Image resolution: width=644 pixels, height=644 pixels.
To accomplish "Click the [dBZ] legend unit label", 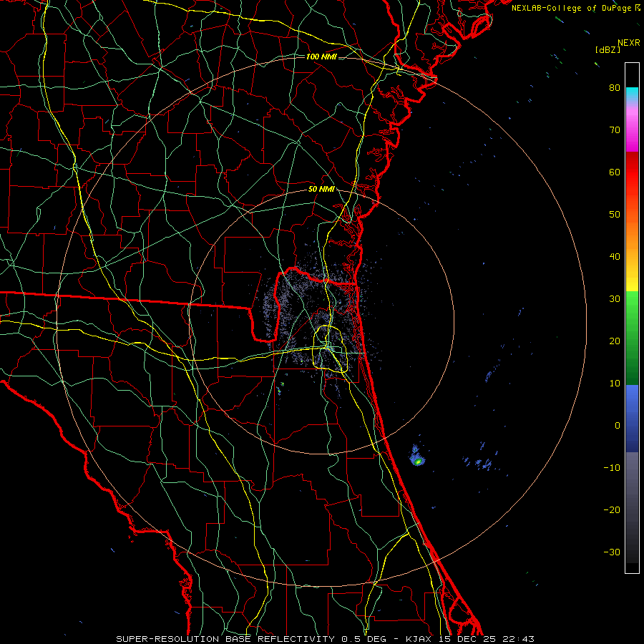I will (x=608, y=49).
